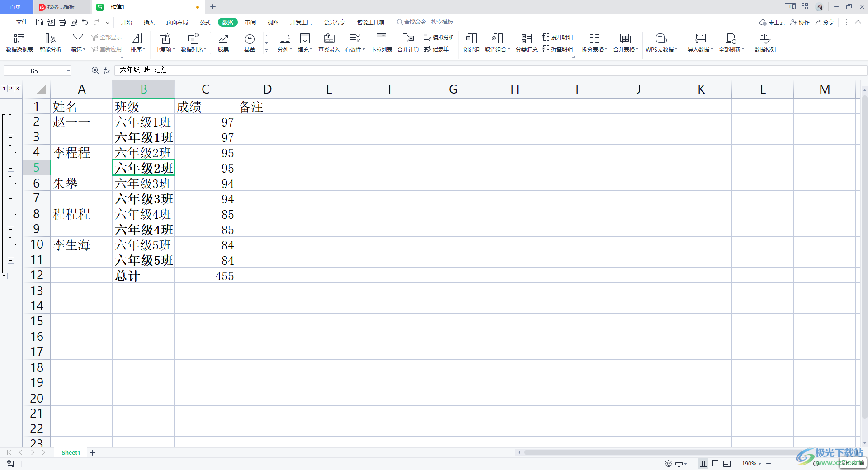868x470 pixels.
Task: Switch to Page Layout view icon
Action: [715, 464]
